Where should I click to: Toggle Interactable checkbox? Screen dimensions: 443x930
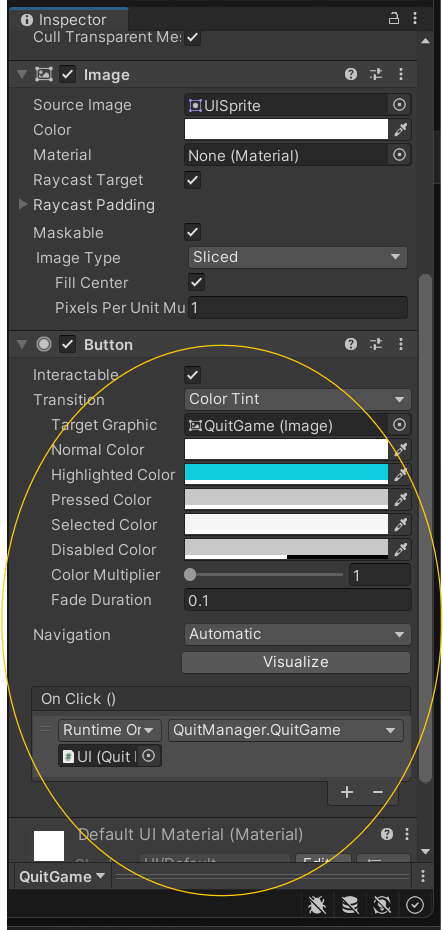(x=192, y=375)
